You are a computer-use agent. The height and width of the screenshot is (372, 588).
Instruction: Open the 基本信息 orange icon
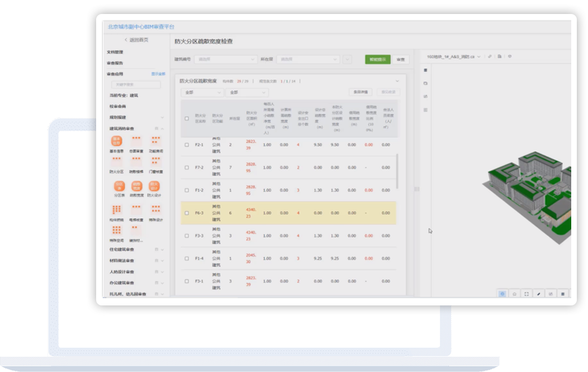coord(117,140)
